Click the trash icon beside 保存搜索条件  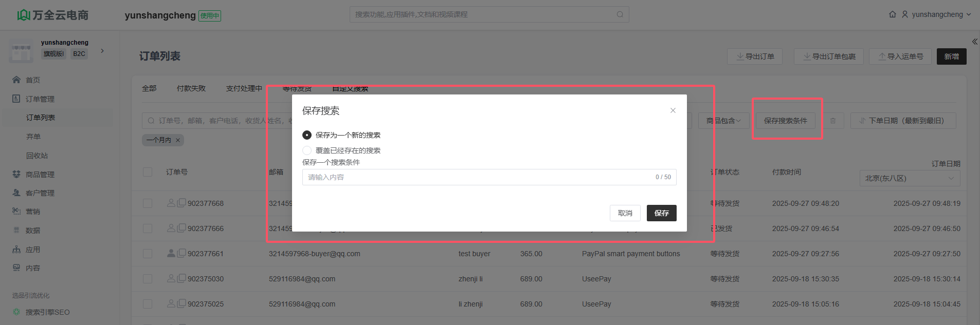pos(833,121)
